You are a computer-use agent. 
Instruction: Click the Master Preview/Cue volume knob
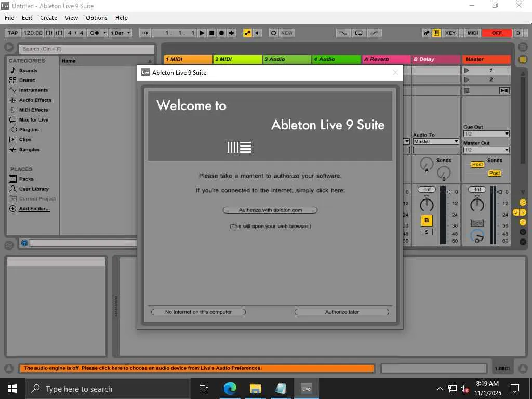(x=477, y=236)
